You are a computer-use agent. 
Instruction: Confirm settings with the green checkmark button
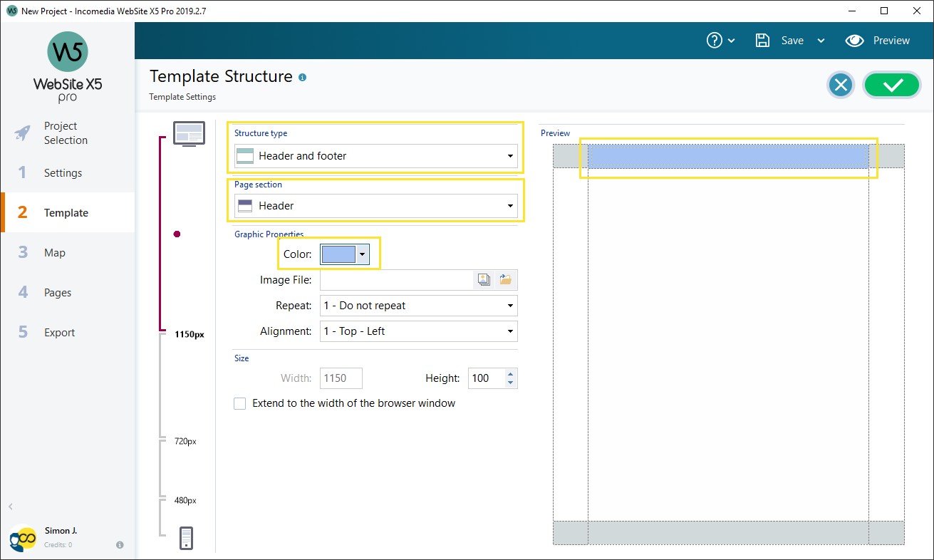[x=891, y=84]
